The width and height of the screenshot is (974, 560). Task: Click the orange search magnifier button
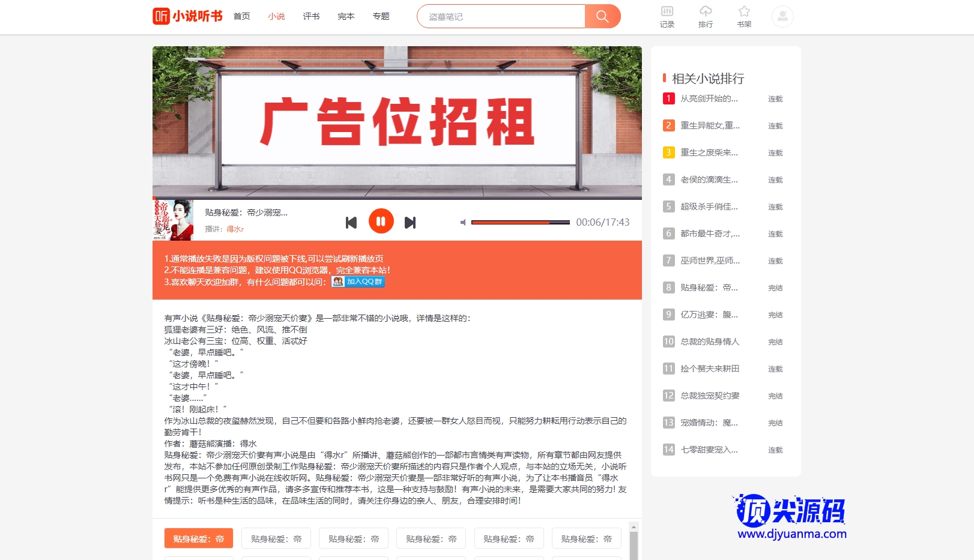pyautogui.click(x=602, y=16)
